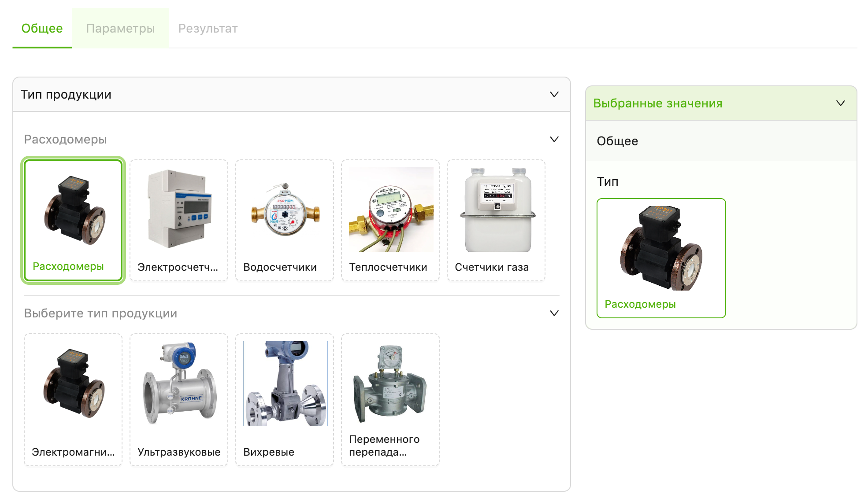Choose the Водосчетчики water meter card

coord(285,220)
